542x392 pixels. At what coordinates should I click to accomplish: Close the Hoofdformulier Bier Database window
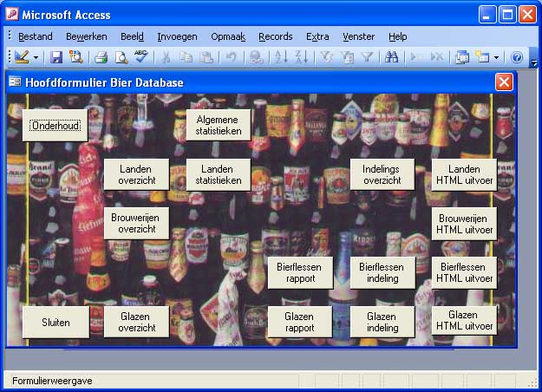tap(504, 82)
